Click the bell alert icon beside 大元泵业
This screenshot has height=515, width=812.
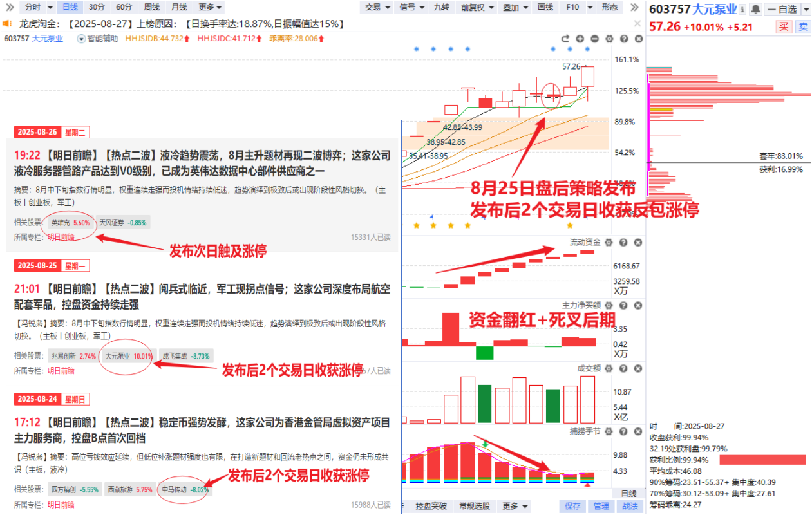756,10
